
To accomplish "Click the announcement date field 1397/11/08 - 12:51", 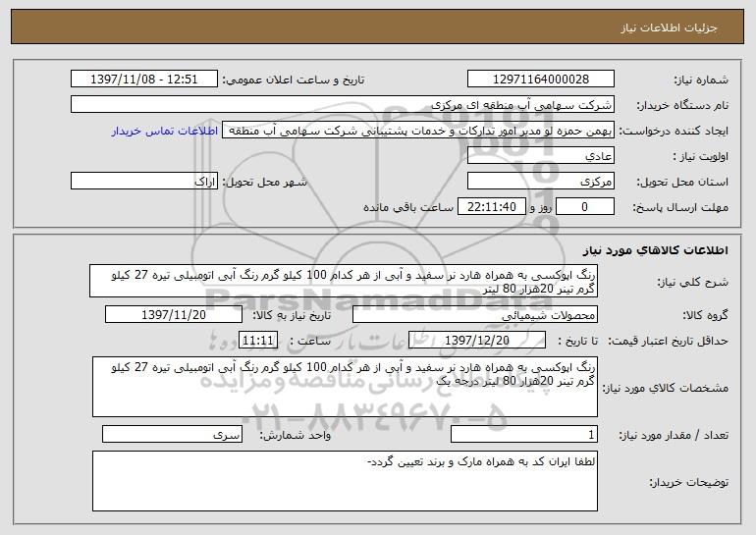I will pos(144,80).
